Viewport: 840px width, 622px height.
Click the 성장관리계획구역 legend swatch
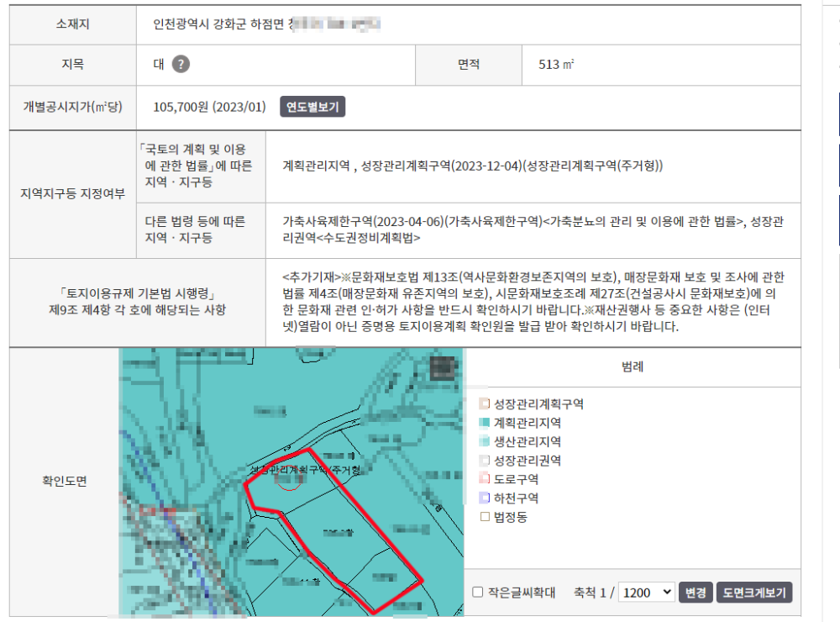tap(484, 403)
